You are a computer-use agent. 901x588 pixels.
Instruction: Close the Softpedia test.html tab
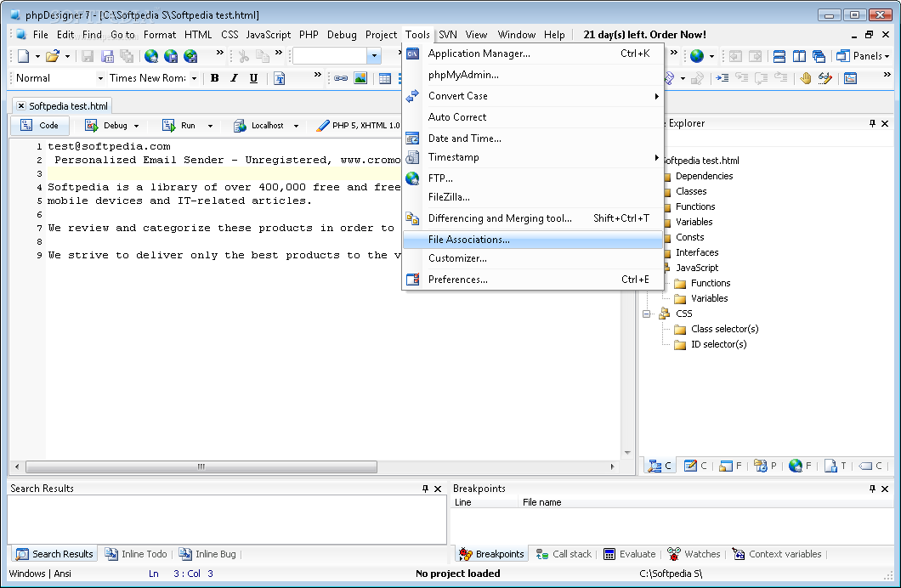coord(21,105)
